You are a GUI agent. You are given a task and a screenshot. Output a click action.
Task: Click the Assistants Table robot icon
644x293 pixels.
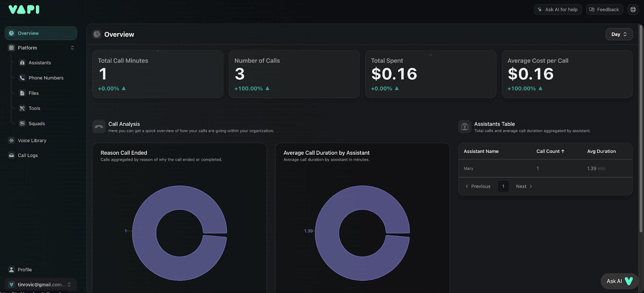tap(465, 127)
